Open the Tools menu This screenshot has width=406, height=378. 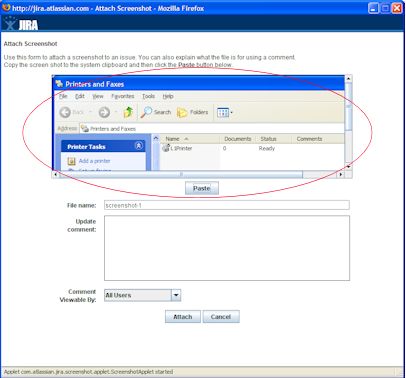[x=148, y=96]
